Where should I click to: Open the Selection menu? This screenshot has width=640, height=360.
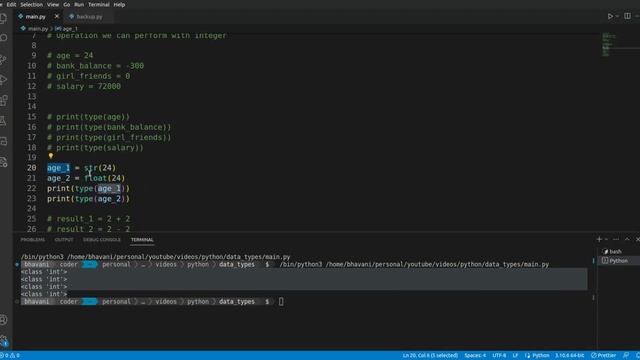click(x=31, y=4)
